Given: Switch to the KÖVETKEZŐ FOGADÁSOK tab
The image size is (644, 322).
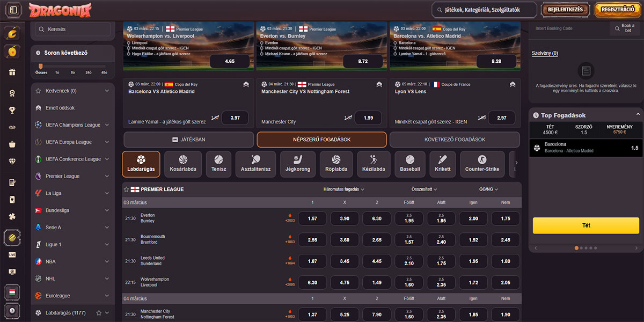Looking at the screenshot, I should pos(454,140).
